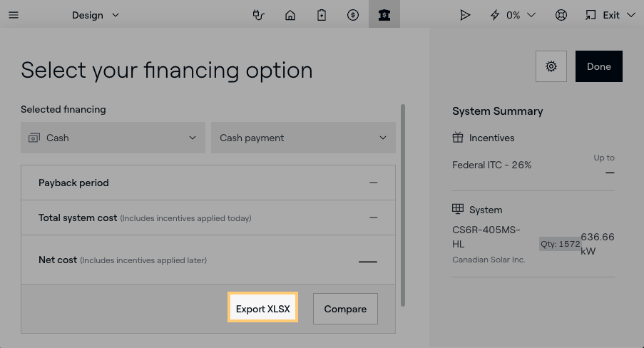Go to the house site icon

290,15
